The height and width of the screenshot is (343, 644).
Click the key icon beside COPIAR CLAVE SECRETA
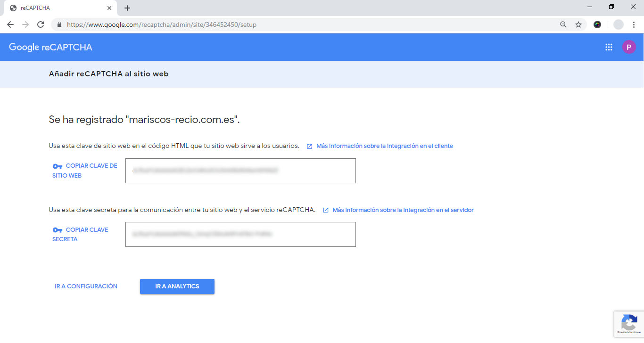pos(58,230)
